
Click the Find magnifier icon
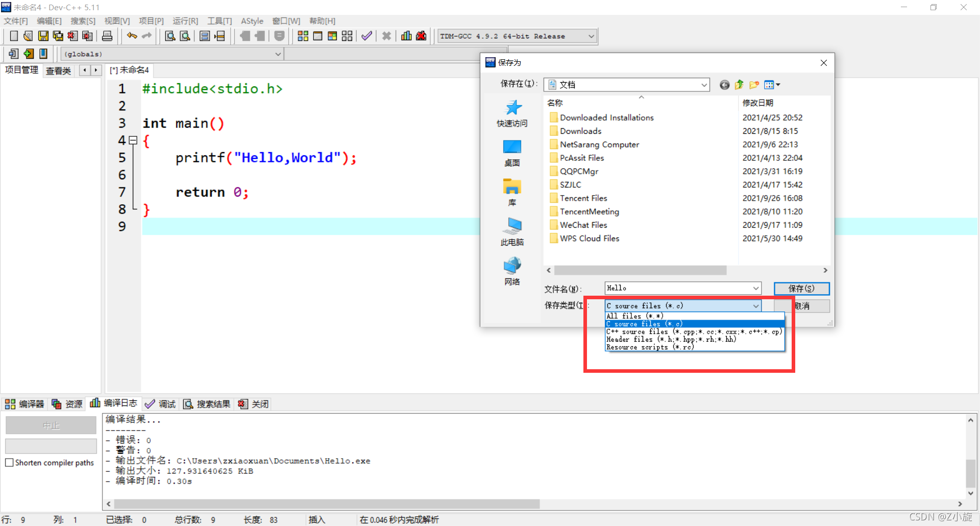[x=170, y=36]
